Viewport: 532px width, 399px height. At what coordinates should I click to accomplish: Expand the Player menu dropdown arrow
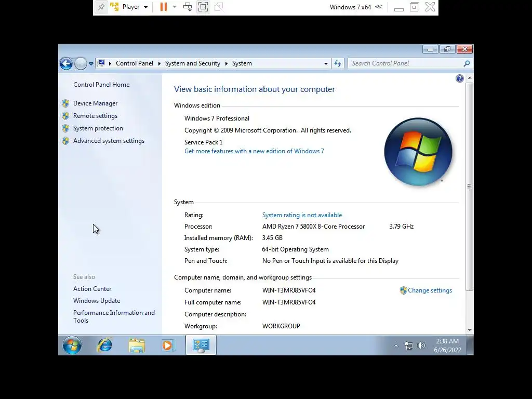pyautogui.click(x=145, y=7)
